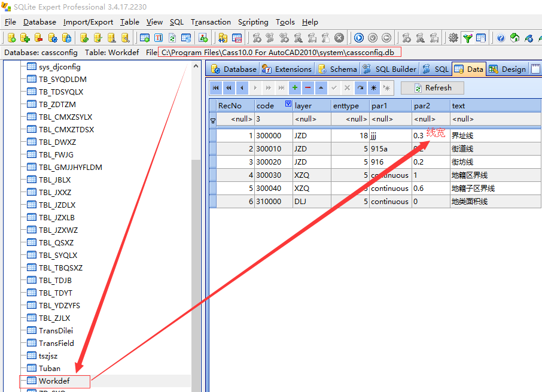Open the Scripting menu
The width and height of the screenshot is (542, 392).
click(252, 22)
